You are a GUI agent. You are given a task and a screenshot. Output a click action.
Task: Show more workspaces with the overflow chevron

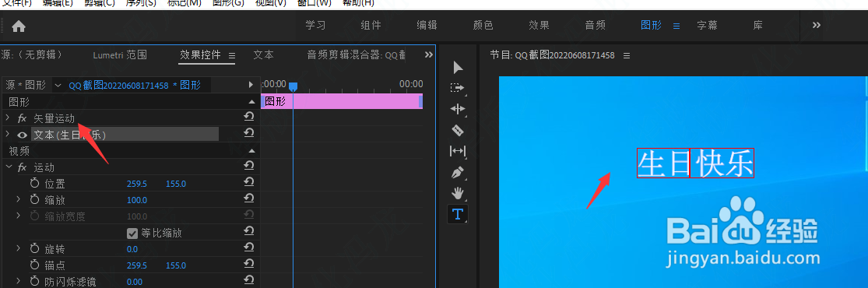[817, 26]
